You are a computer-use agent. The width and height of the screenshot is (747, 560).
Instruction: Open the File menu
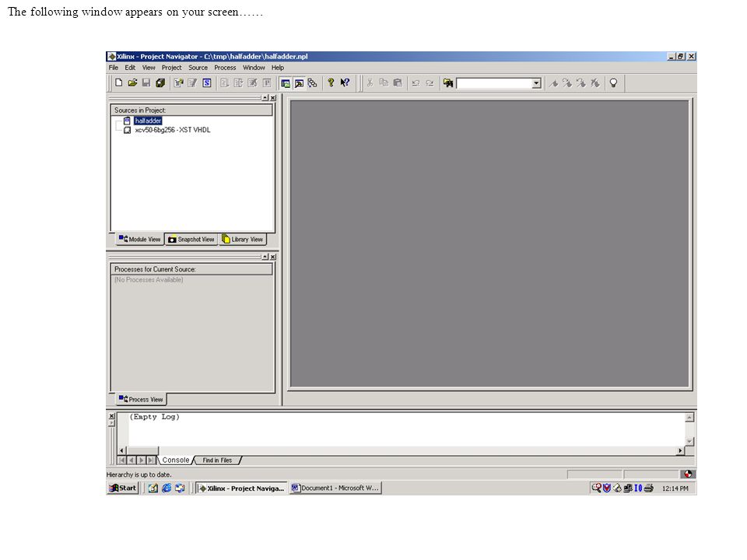pos(114,68)
